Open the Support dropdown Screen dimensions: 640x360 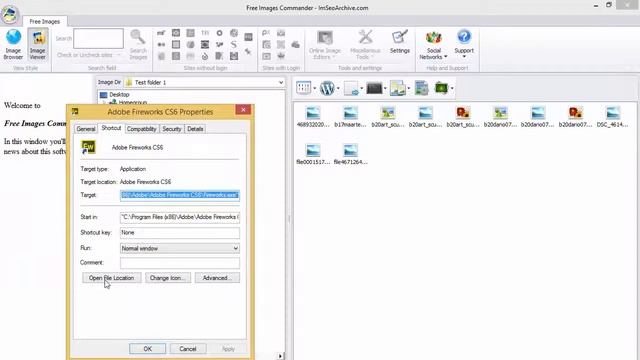point(464,44)
